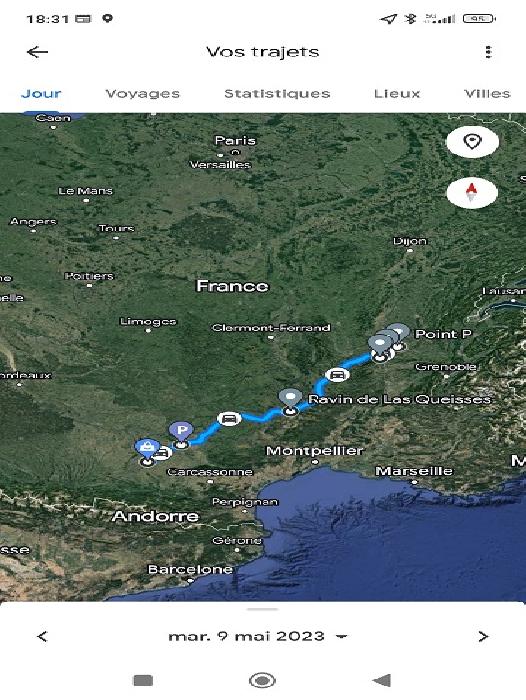Open the Villes tab
Screen dimensions: 526x700
(x=487, y=94)
